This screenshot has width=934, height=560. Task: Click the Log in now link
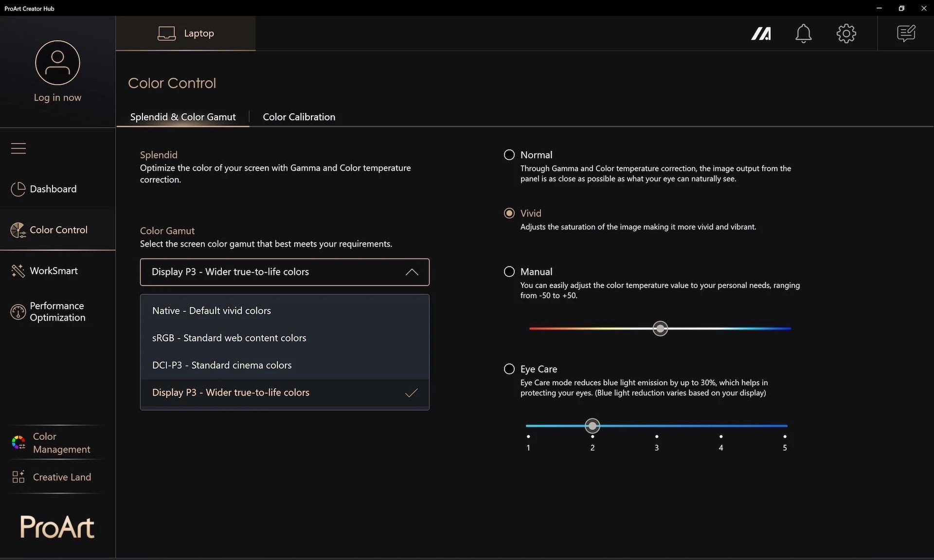coord(57,98)
